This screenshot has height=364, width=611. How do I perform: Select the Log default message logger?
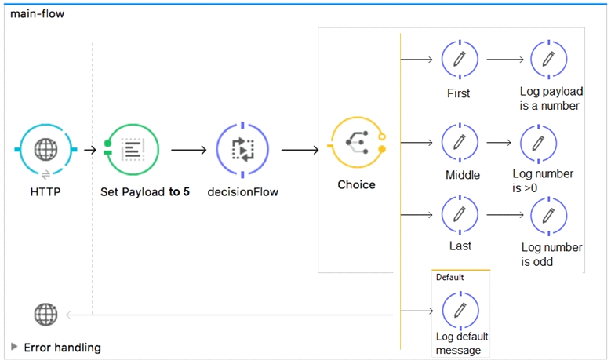[460, 311]
